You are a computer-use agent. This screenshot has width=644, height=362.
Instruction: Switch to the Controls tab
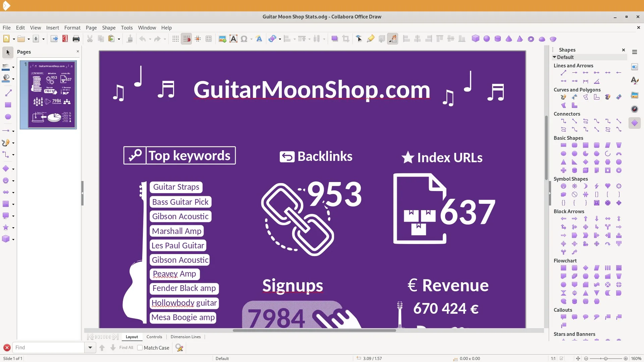click(x=154, y=337)
